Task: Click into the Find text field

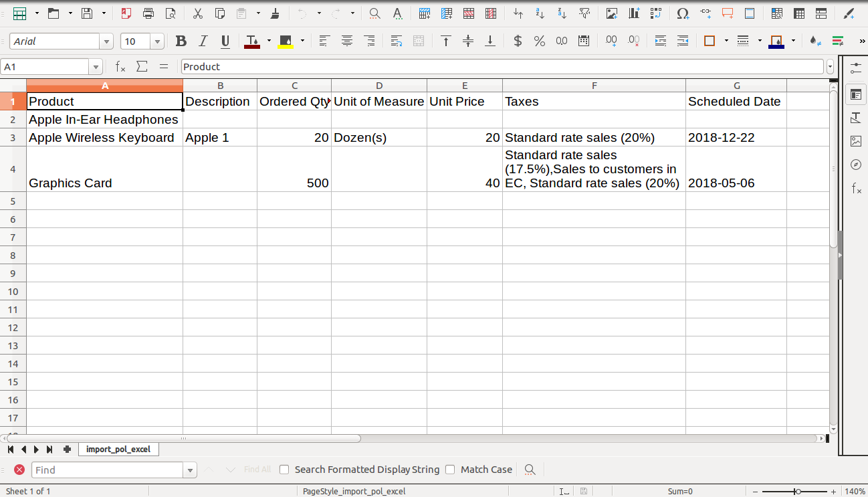Action: coord(108,470)
